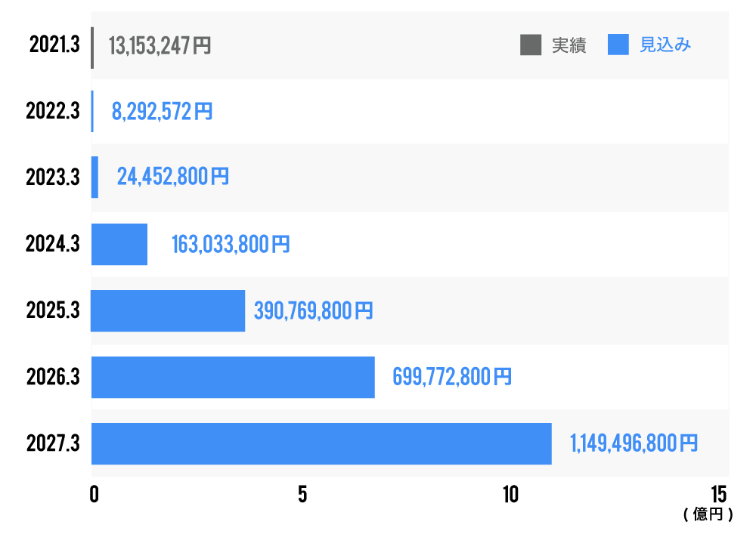Click the 10 axis tick label
Screen dimensions: 756x534
tap(510, 495)
